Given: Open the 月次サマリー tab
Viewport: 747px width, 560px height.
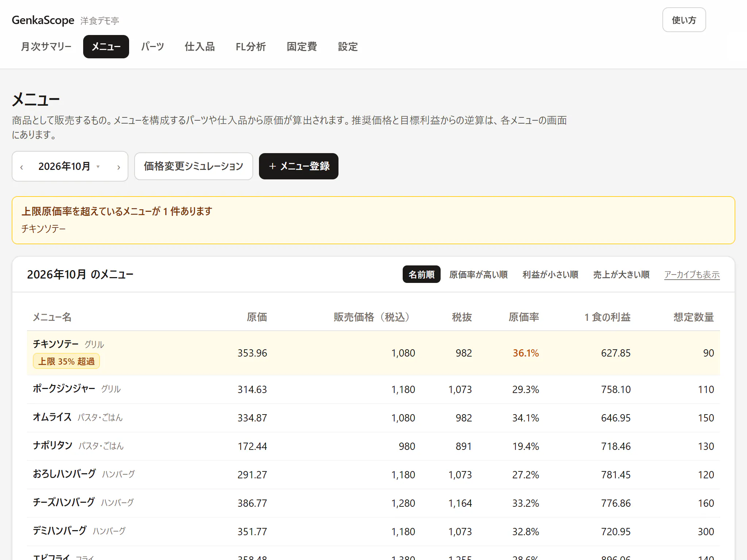Looking at the screenshot, I should coord(46,47).
